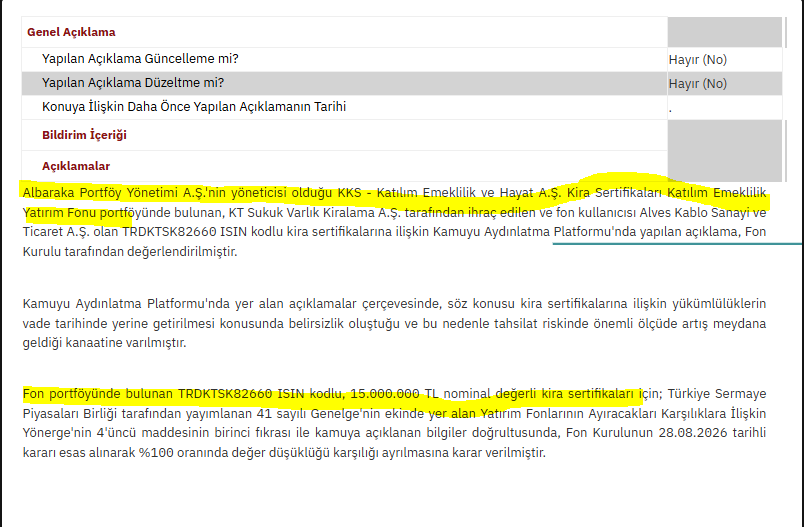Click 'Kurulu tarafından değerlendirilmiştir.' text
Image resolution: width=804 pixels, height=527 pixels.
click(x=130, y=252)
